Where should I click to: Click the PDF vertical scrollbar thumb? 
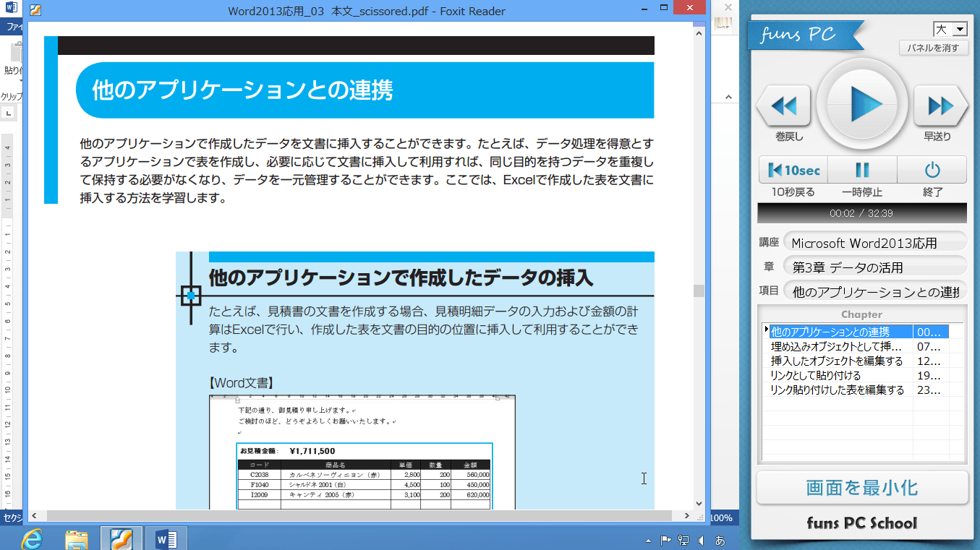698,291
